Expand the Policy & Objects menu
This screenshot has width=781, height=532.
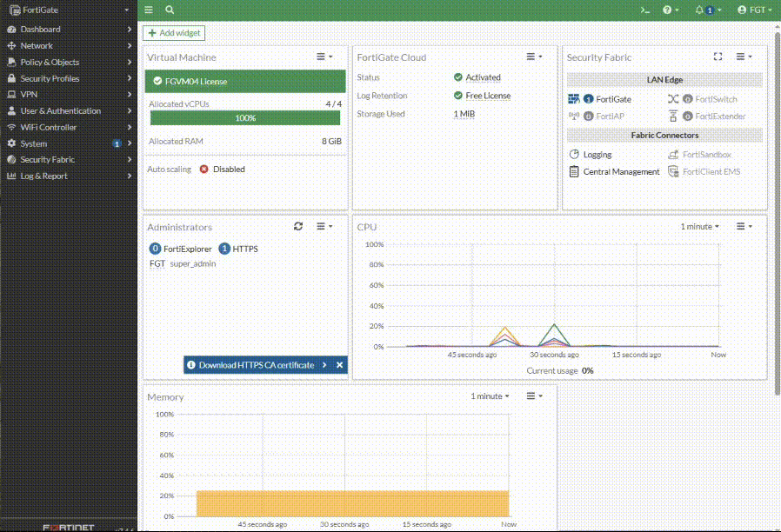tap(50, 62)
